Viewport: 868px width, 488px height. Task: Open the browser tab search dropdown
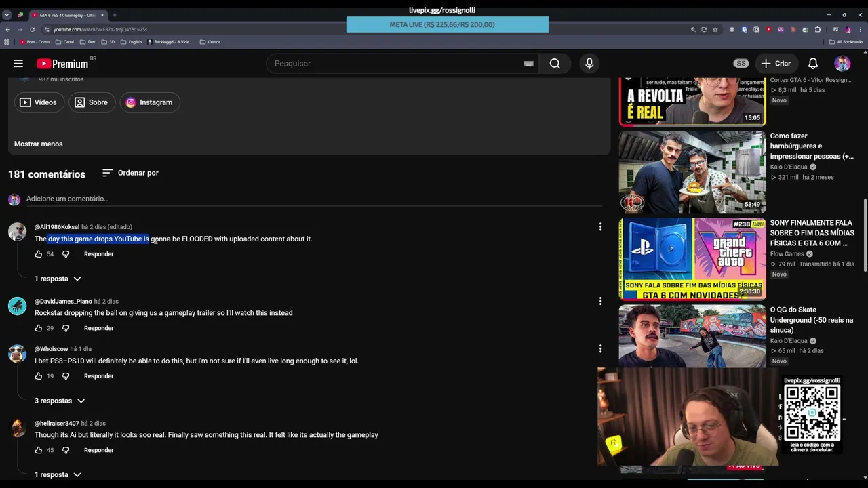click(x=7, y=15)
